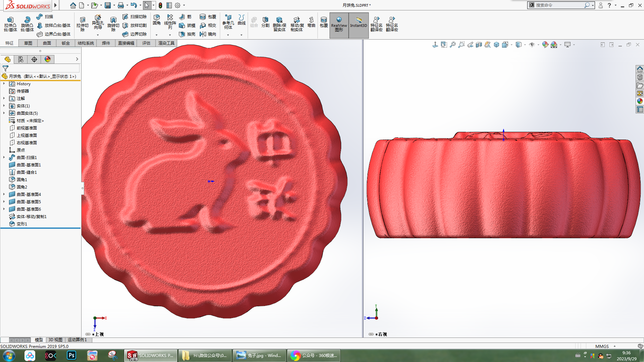Viewport: 644px width, 362px height.
Task: Select the 旋转凸台/基体 revolve boss tool
Action: coord(27,24)
